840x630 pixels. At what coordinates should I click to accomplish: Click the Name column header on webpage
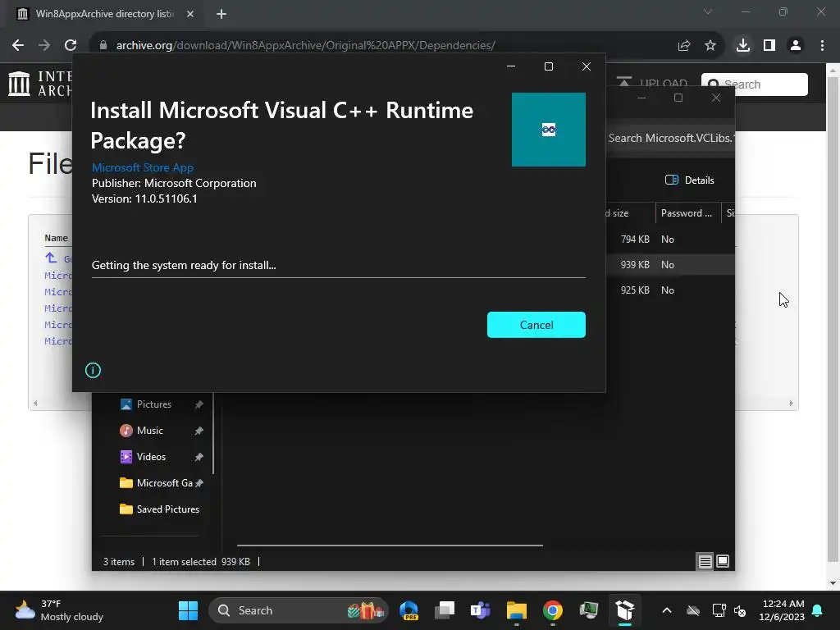click(x=57, y=238)
